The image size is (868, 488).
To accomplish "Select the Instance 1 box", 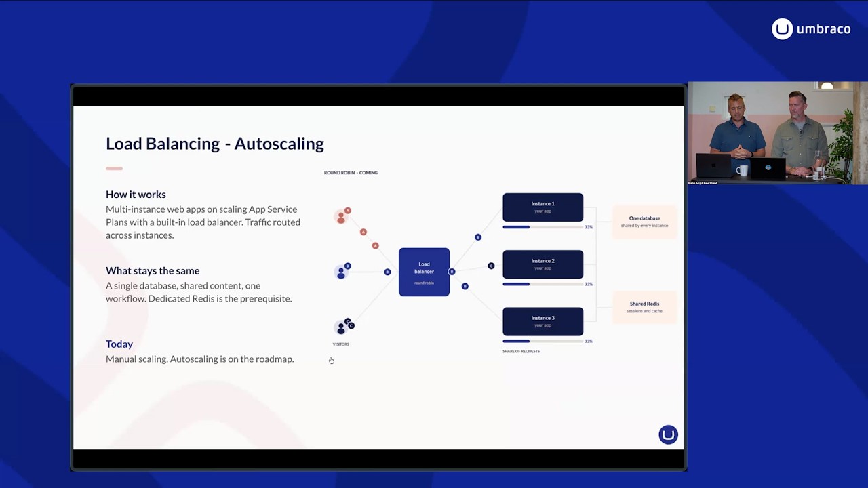I will pyautogui.click(x=542, y=207).
